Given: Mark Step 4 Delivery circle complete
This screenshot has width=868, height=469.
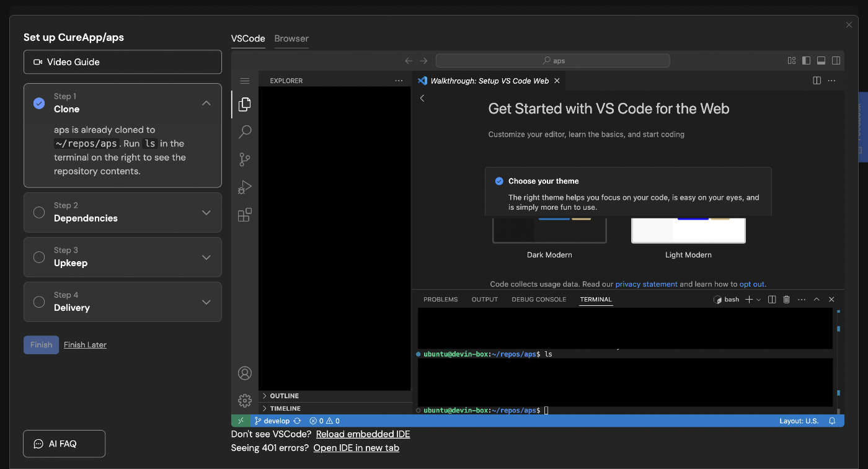Looking at the screenshot, I should (x=39, y=301).
